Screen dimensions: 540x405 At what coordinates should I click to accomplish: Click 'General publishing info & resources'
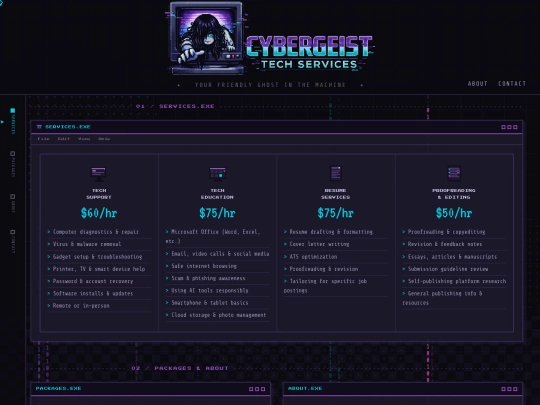443,298
